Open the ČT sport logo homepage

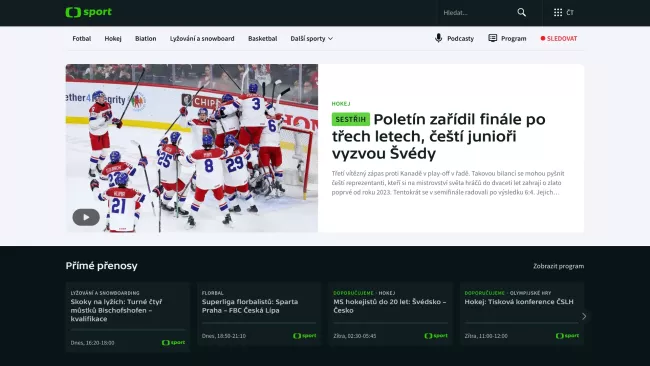[88, 12]
